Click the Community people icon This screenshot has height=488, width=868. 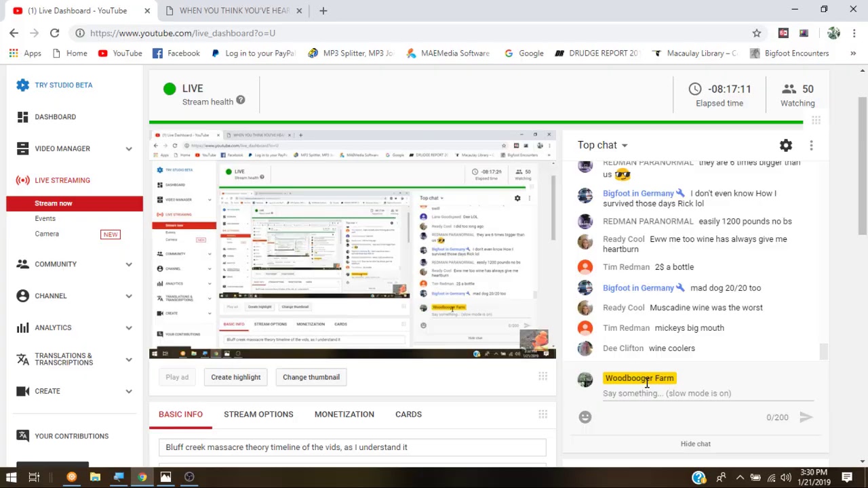click(x=23, y=264)
